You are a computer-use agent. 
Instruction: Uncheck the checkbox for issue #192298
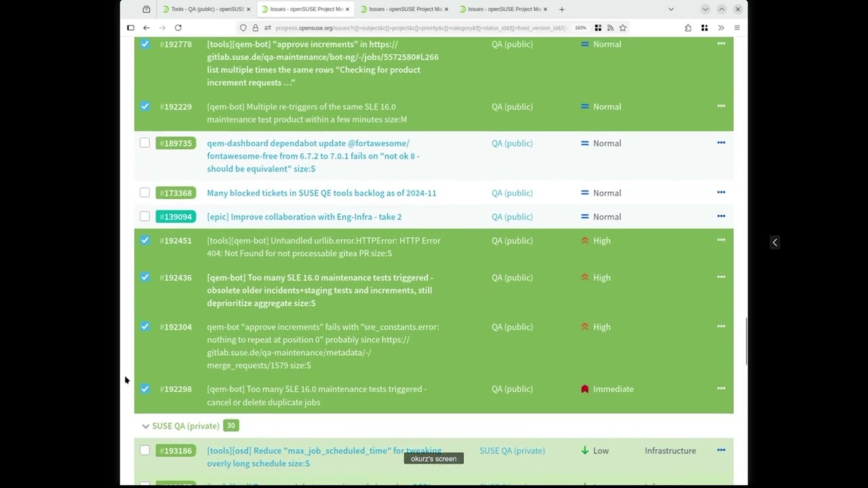click(x=144, y=389)
